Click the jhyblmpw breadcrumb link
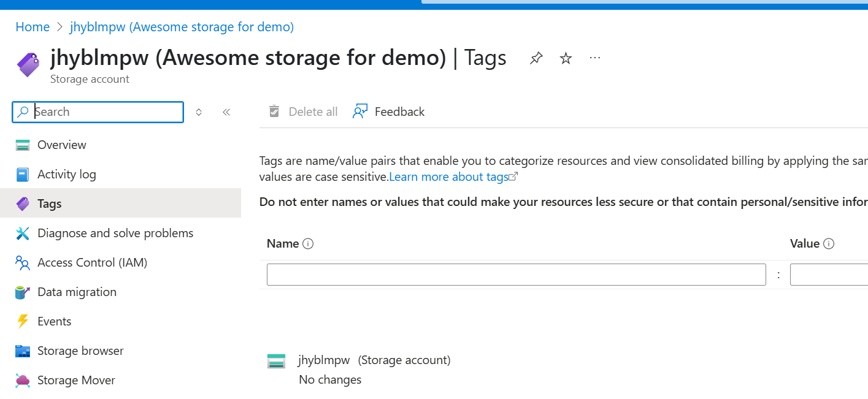This screenshot has height=399, width=868. tap(182, 27)
